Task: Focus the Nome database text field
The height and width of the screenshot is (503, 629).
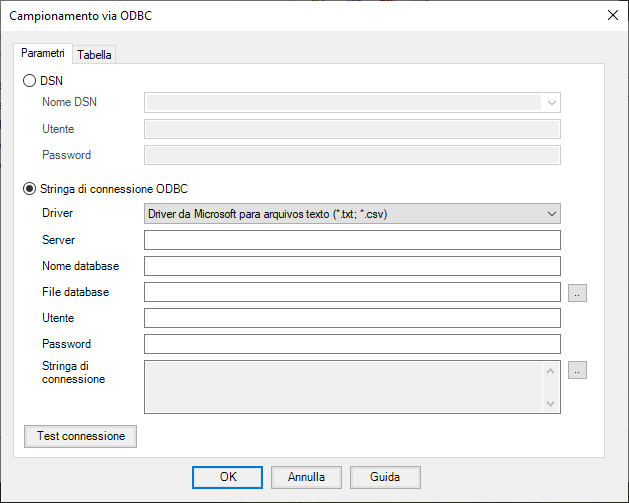Action: click(352, 266)
